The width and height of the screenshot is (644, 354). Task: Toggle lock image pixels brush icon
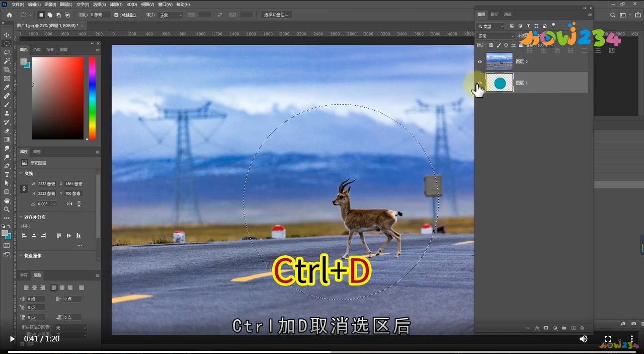(x=498, y=45)
